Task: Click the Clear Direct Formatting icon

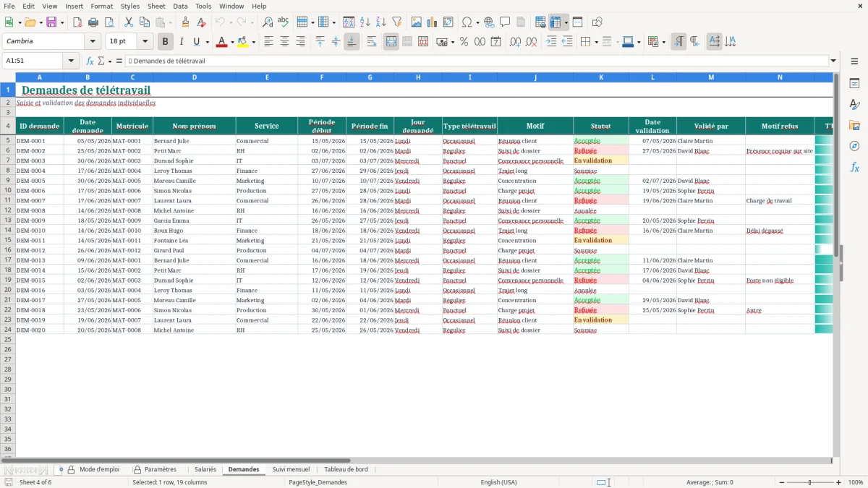Action: (201, 22)
